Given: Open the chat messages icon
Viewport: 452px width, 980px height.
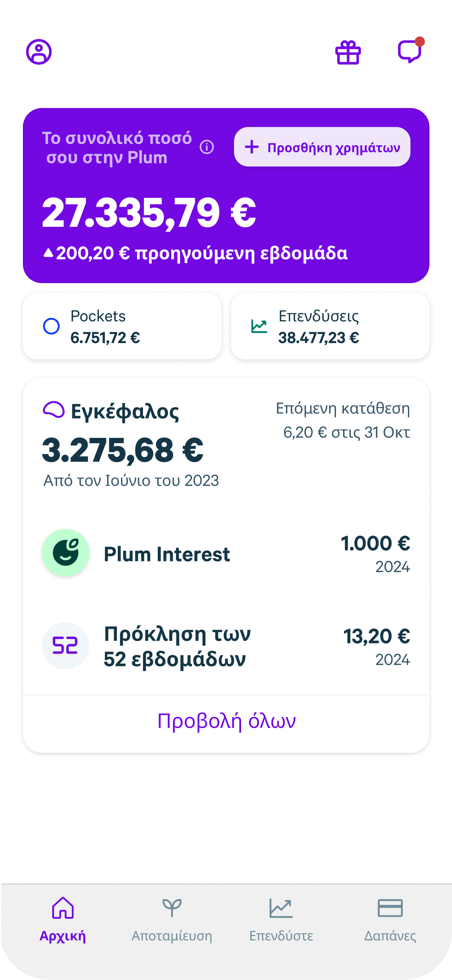Looking at the screenshot, I should click(409, 51).
